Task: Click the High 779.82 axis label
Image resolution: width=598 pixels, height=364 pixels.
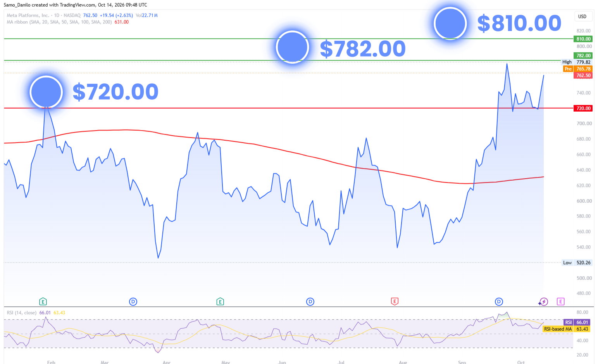Action: 577,62
